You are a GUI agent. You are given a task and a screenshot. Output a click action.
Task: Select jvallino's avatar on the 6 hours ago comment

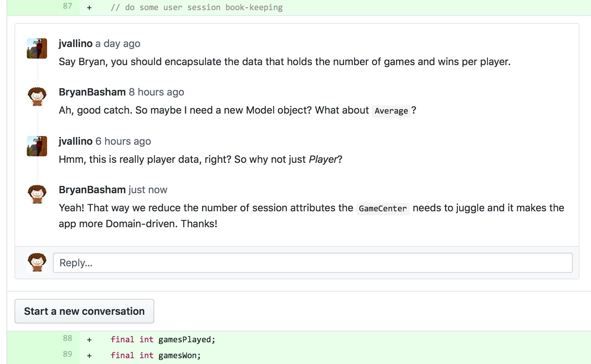[37, 146]
